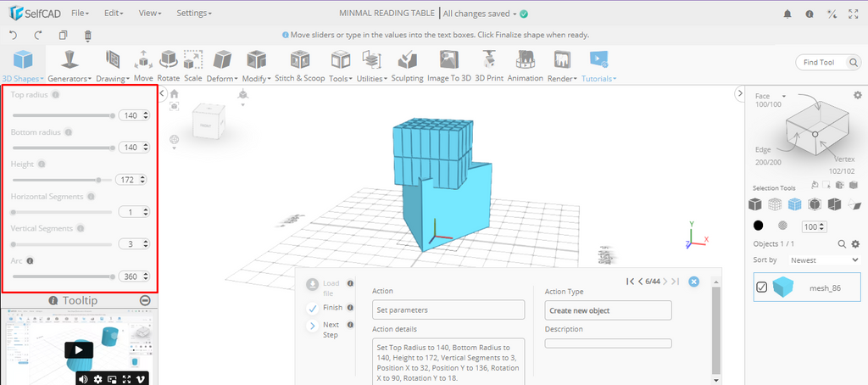Open the Deform tool
The height and width of the screenshot is (385, 868).
point(222,66)
